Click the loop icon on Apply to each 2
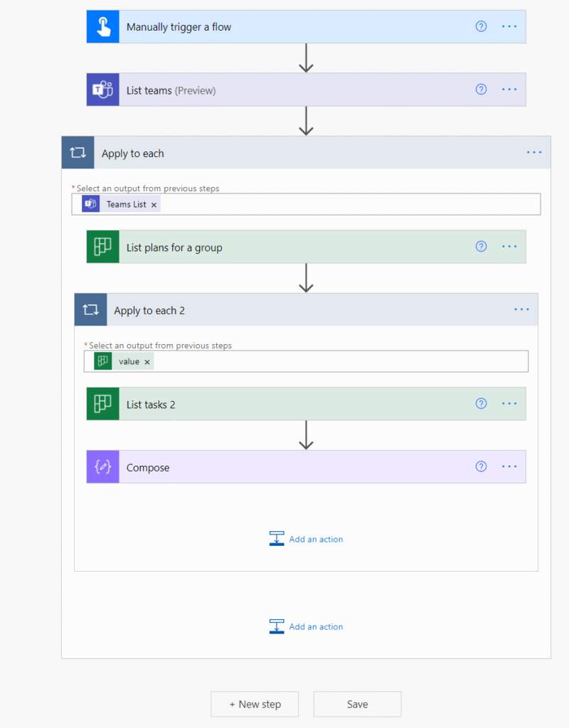Image resolution: width=569 pixels, height=728 pixels. [90, 310]
